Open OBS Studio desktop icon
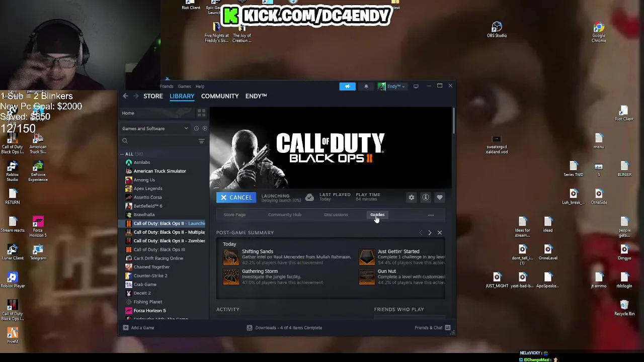 click(497, 29)
